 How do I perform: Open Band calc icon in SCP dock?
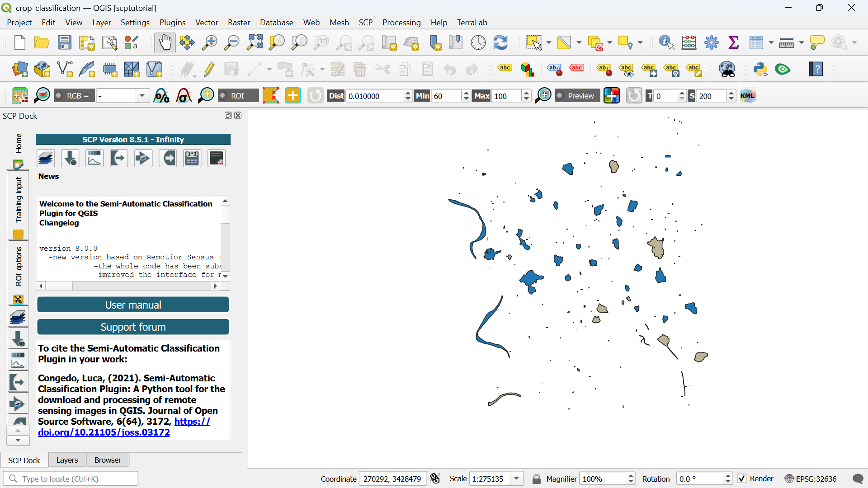(192, 159)
